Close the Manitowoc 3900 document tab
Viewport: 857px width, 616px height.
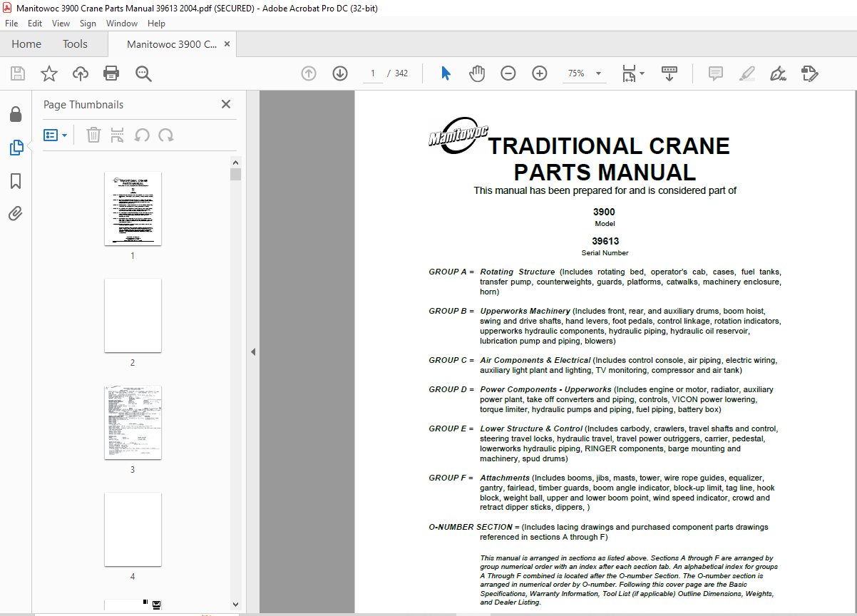click(x=227, y=44)
